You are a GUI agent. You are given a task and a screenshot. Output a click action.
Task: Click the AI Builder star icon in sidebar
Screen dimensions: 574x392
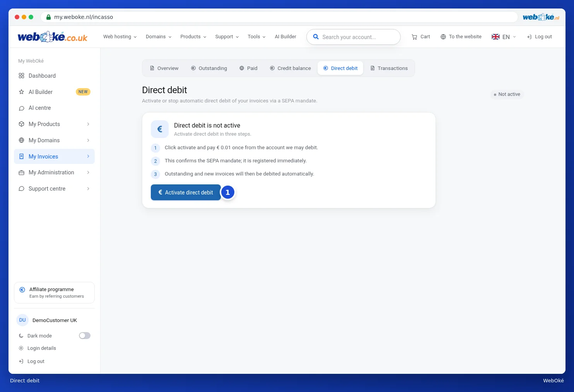coord(22,92)
